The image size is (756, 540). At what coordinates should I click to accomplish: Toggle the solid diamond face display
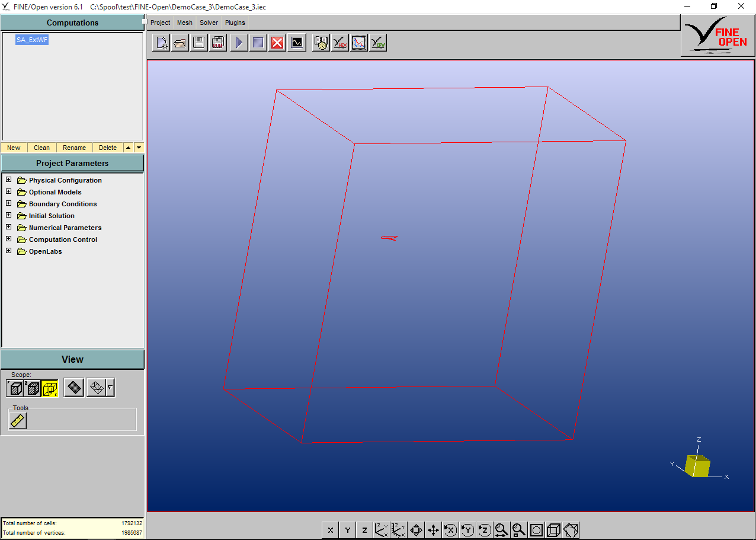tap(74, 388)
